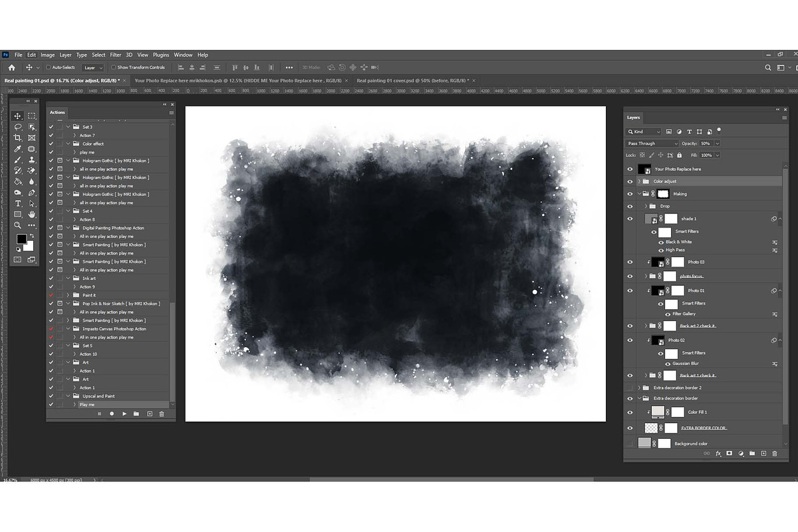Click the Begin Recording button in Actions panel
Viewport: 798px width, 532px height.
(112, 414)
